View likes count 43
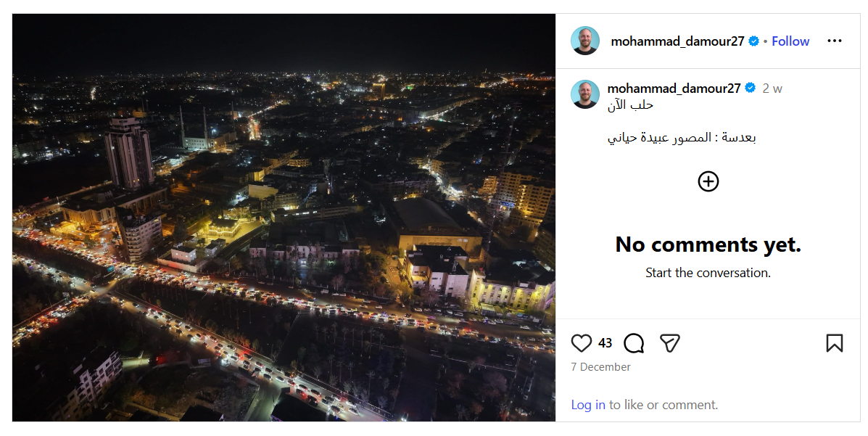Image resolution: width=868 pixels, height=436 pixels. coord(605,343)
